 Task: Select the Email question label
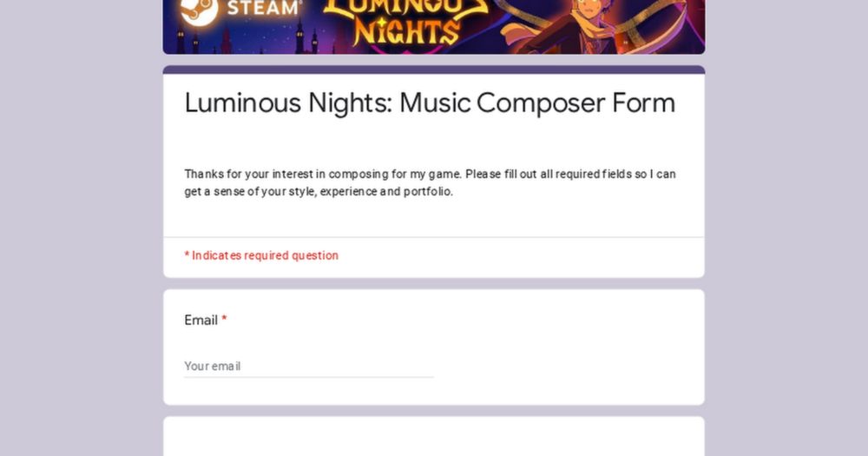[201, 321]
